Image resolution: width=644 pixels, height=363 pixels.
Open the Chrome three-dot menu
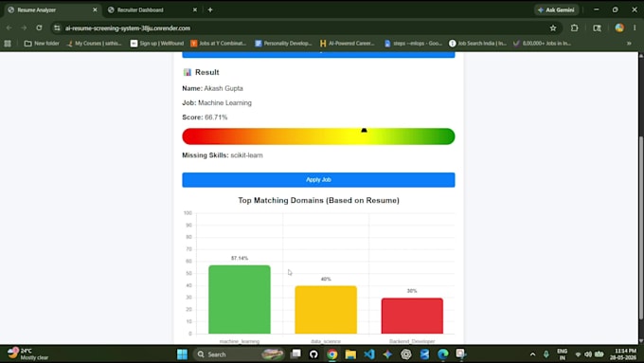(635, 27)
